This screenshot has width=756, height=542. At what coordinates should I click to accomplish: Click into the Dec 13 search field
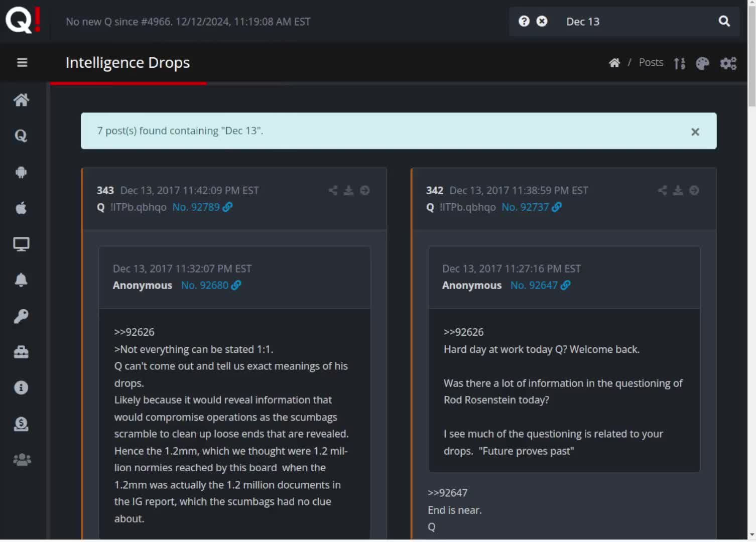(635, 22)
